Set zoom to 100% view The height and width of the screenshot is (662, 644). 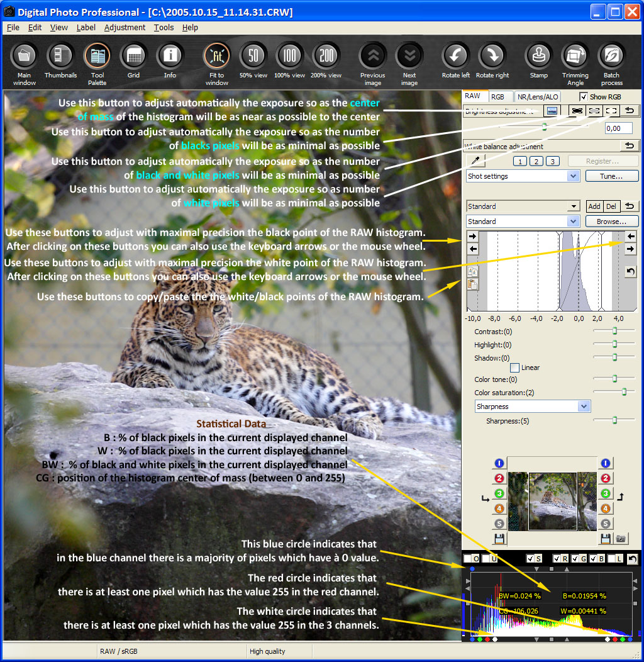[x=289, y=61]
